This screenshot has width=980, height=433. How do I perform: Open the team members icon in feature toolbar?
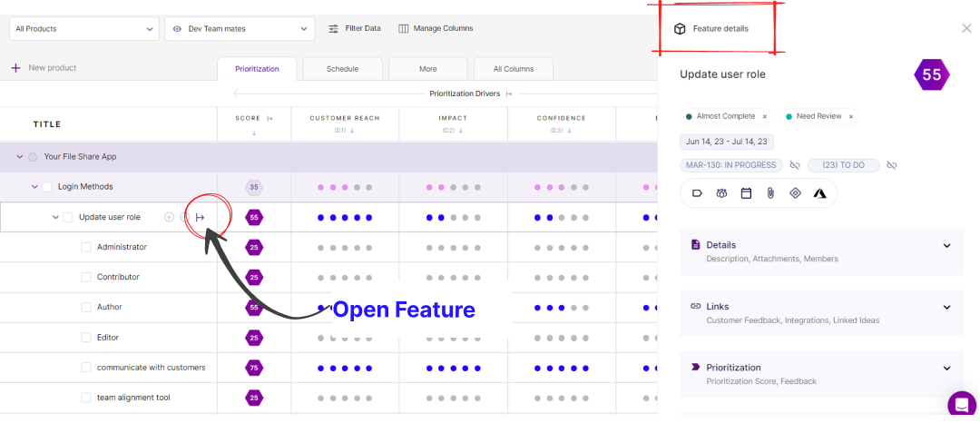tap(721, 193)
